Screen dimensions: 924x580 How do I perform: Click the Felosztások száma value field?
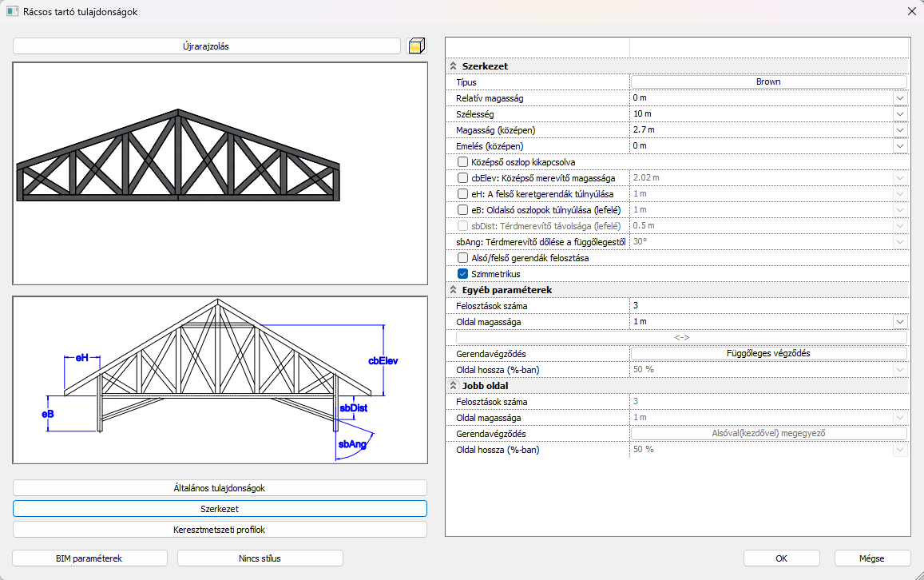(768, 306)
